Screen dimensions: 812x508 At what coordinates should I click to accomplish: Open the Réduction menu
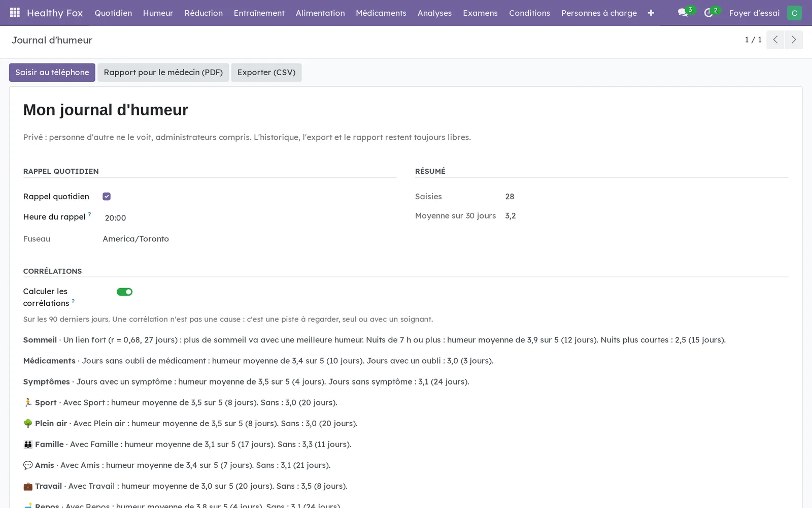pos(204,13)
